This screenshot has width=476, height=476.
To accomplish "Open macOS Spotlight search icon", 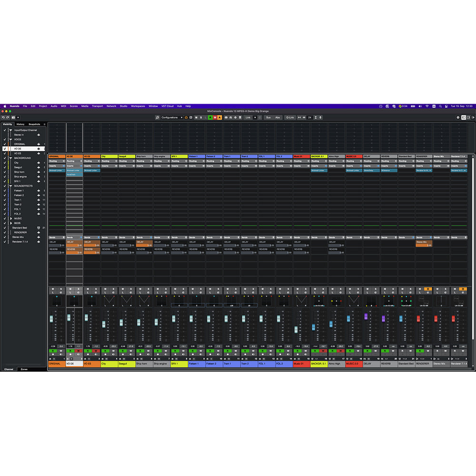I will (440, 106).
